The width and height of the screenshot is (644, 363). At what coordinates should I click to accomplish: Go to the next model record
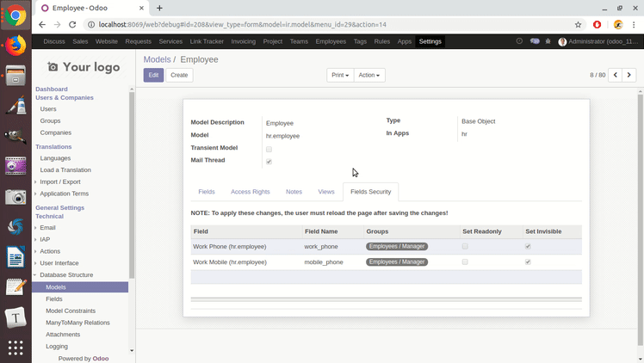coord(629,75)
